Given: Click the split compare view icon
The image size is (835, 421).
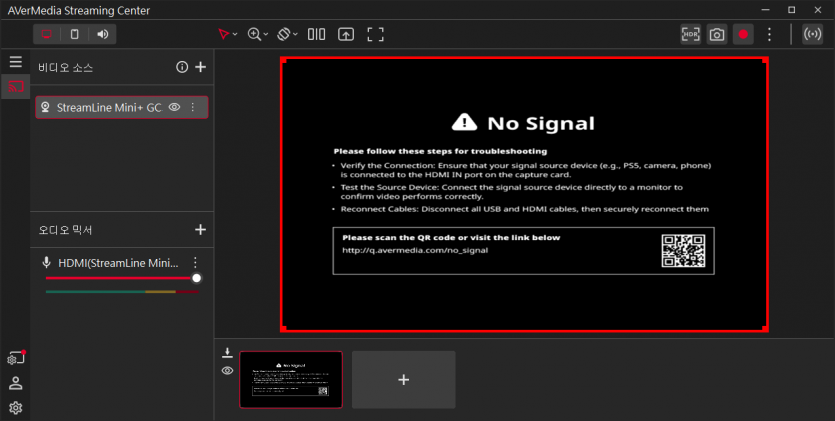Looking at the screenshot, I should coord(316,35).
